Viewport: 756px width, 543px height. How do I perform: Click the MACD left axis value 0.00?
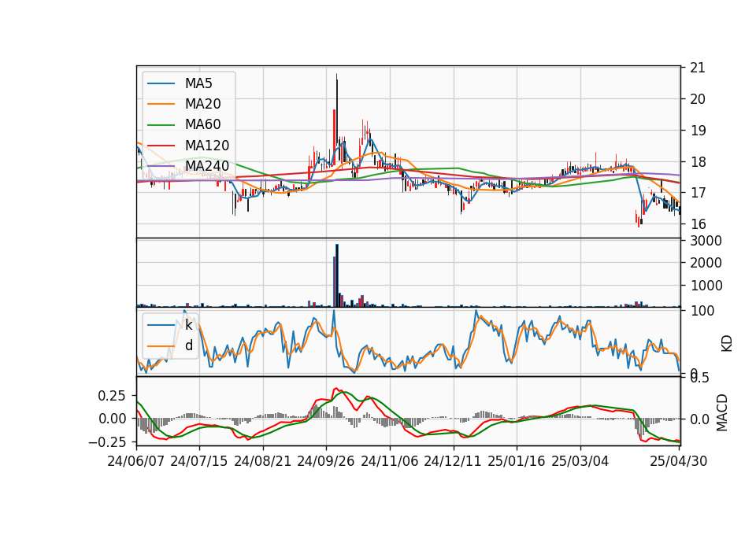pyautogui.click(x=112, y=419)
